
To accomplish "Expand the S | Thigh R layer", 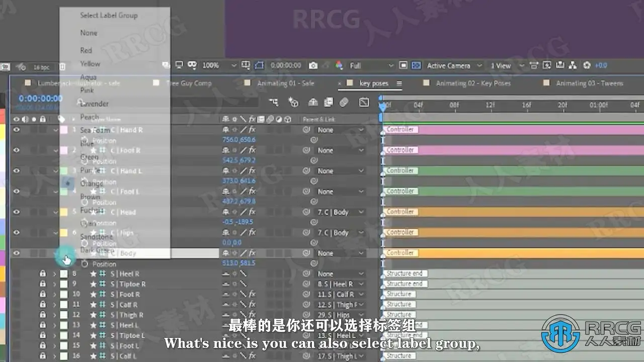I will coord(55,315).
